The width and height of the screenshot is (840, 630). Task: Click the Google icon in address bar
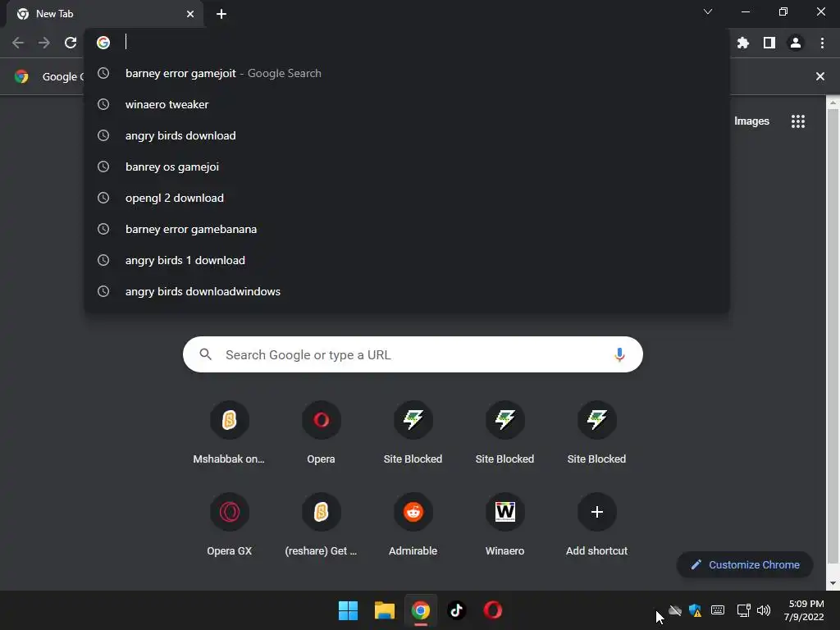(103, 43)
